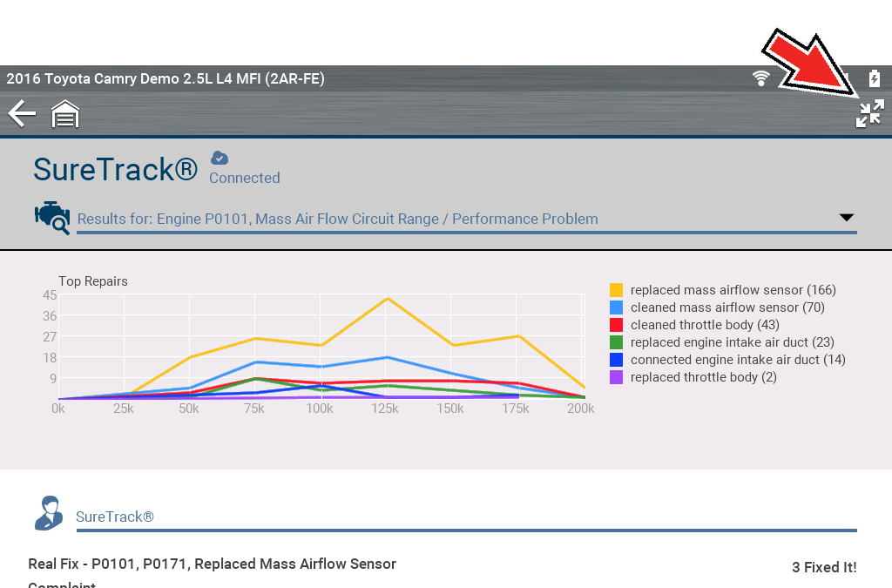Click the dark blue connected intake air duct swatch
This screenshot has height=588, width=892.
click(616, 360)
